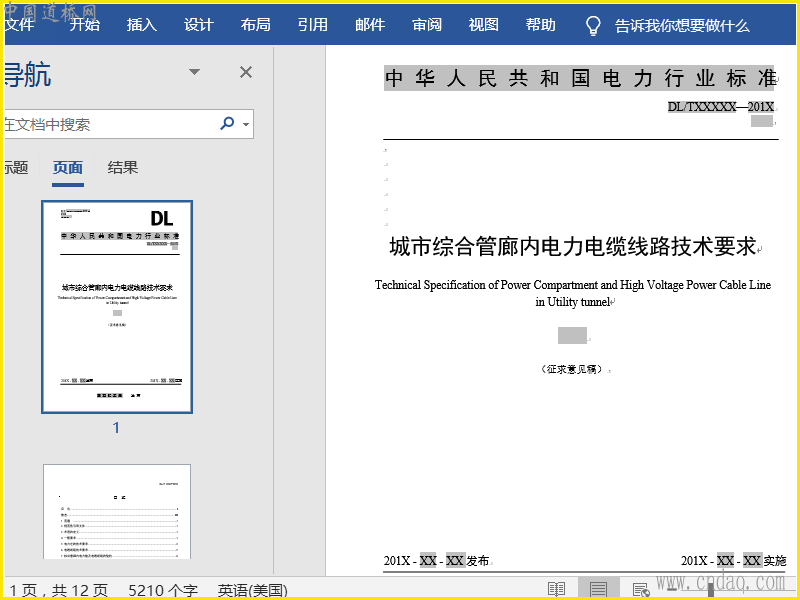Open the 插入 ribbon tab
The width and height of the screenshot is (800, 600).
142,24
